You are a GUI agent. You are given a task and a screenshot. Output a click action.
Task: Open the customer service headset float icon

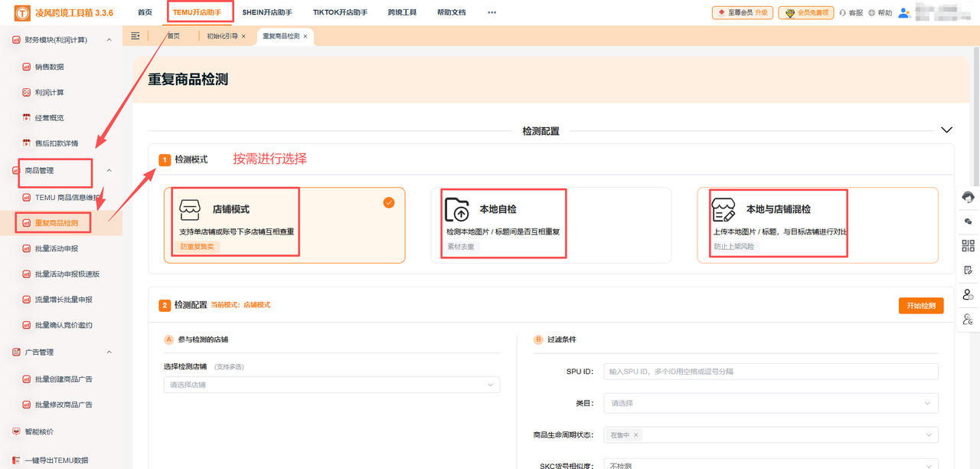pos(969,198)
